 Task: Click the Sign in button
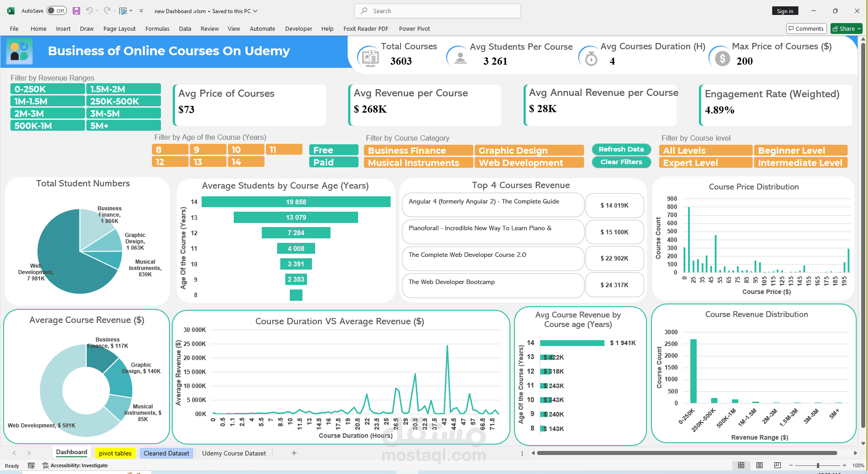click(785, 11)
